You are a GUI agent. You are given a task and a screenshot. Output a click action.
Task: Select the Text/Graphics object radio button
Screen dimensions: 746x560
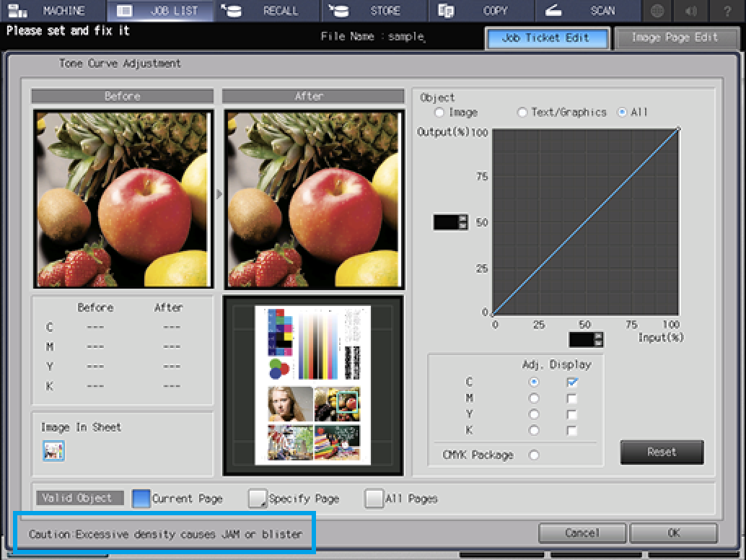(522, 113)
